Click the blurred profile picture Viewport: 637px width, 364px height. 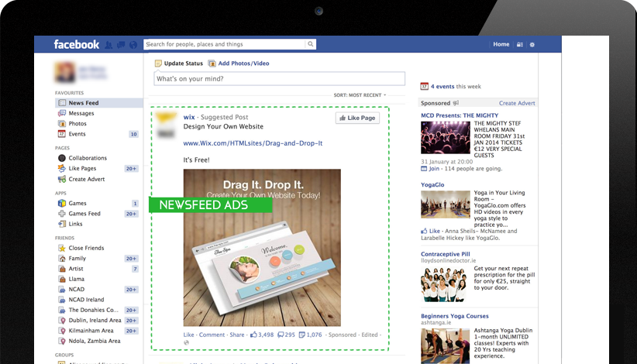click(x=65, y=71)
